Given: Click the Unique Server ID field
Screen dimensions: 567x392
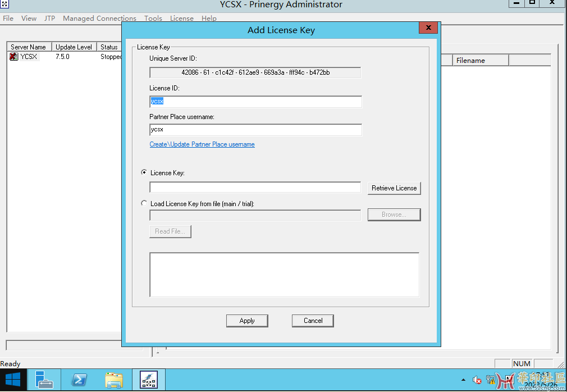Looking at the screenshot, I should (x=255, y=72).
